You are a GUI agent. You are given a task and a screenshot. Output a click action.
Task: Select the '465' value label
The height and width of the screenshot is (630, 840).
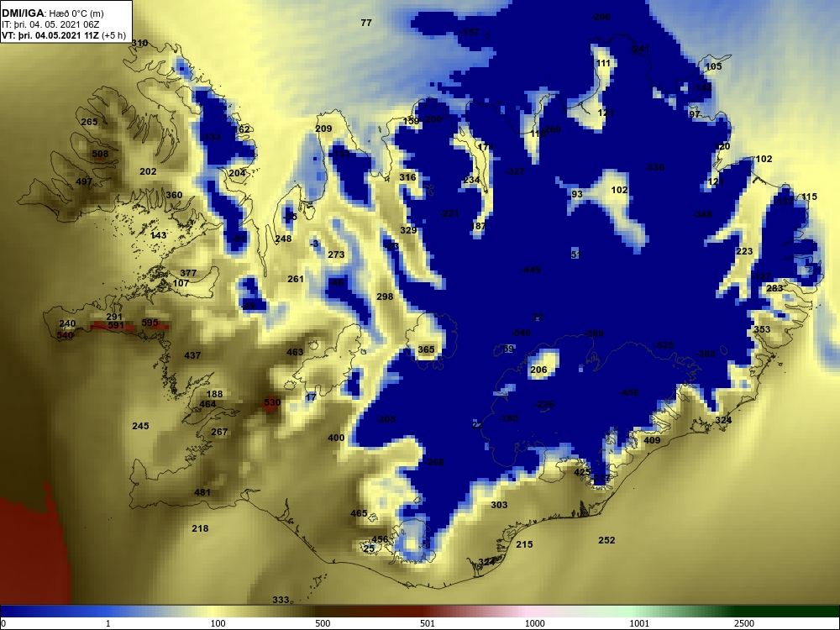359,513
